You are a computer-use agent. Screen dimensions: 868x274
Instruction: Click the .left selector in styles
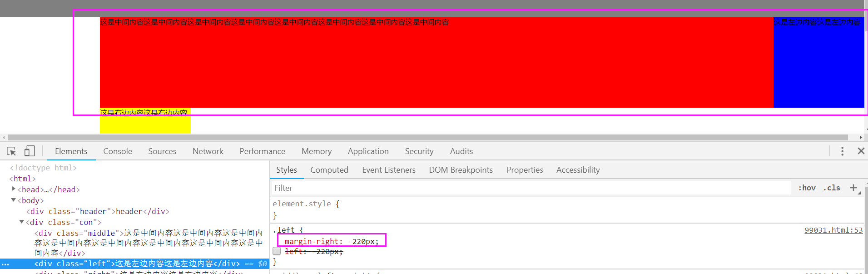point(284,230)
